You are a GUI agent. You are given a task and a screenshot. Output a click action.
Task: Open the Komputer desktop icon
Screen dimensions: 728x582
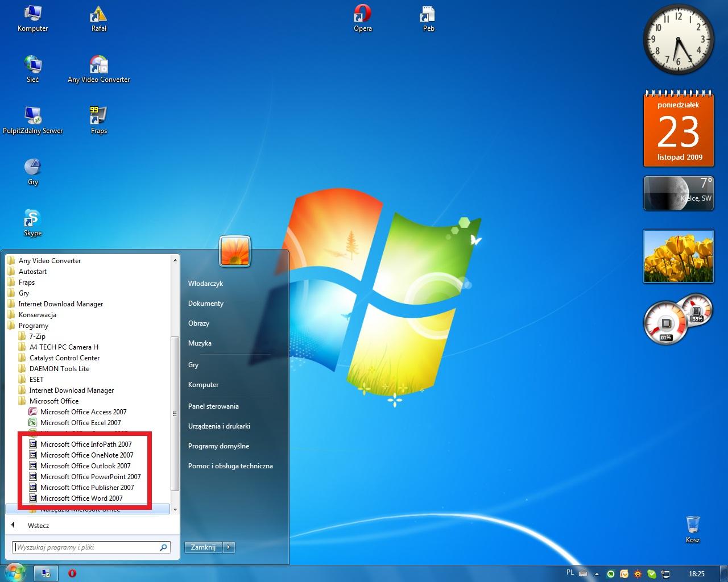(x=32, y=19)
